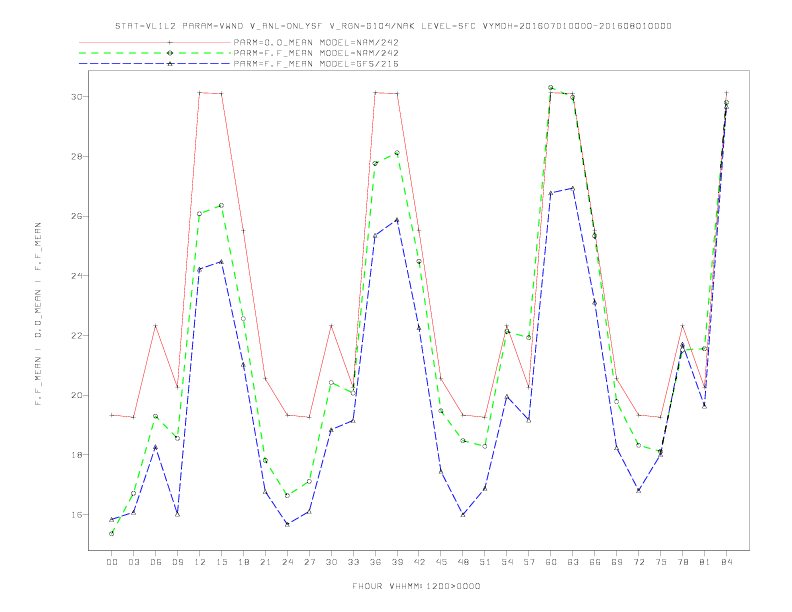792x612 pixels.
Task: Click x-axis tick label 30
Action: 331,562
